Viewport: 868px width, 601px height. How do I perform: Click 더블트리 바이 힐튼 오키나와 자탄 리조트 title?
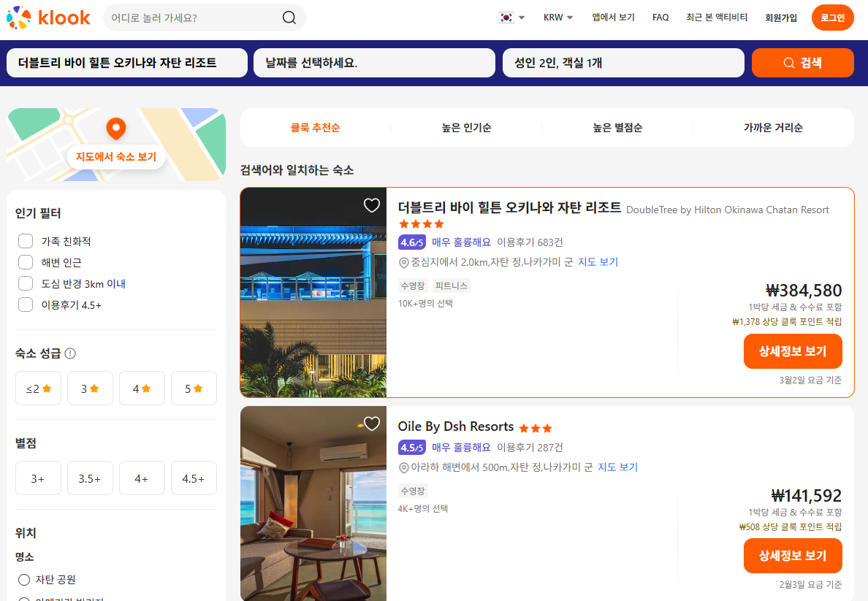coord(509,207)
